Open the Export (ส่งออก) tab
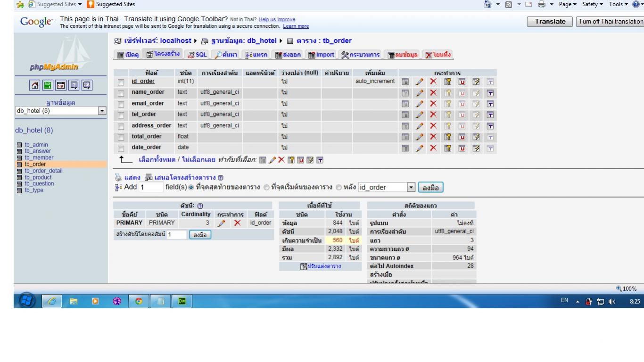The width and height of the screenshot is (644, 362). [288, 55]
